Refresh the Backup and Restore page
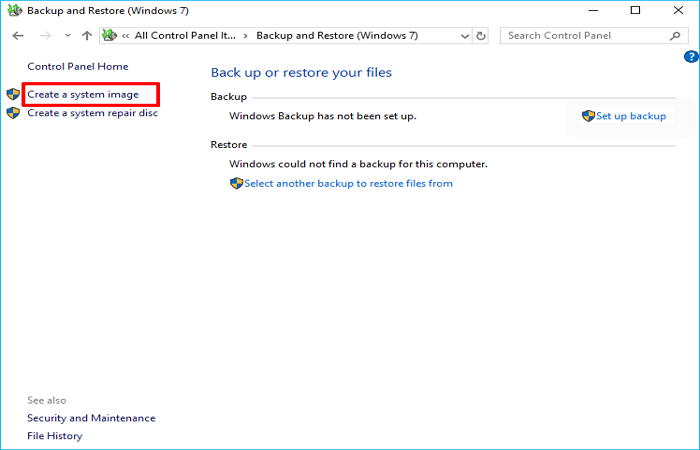Image resolution: width=700 pixels, height=450 pixels. (481, 36)
